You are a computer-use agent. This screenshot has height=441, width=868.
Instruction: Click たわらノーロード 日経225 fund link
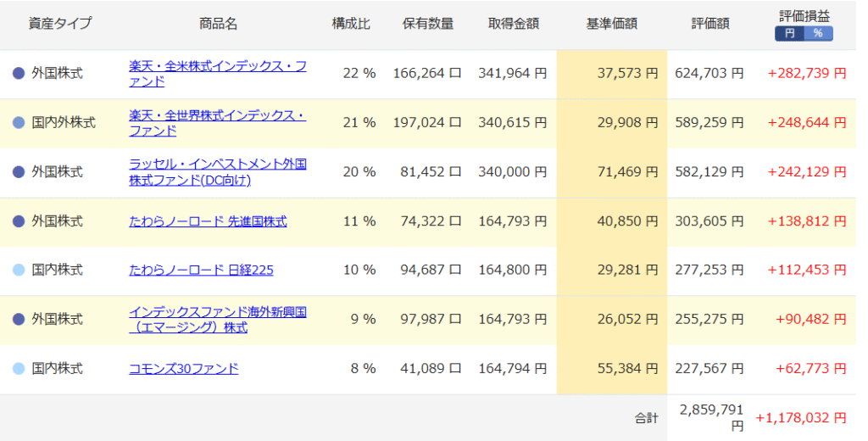click(201, 271)
